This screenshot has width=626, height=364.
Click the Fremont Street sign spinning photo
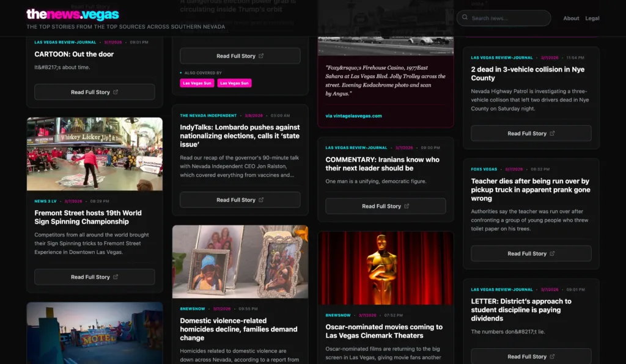point(95,154)
